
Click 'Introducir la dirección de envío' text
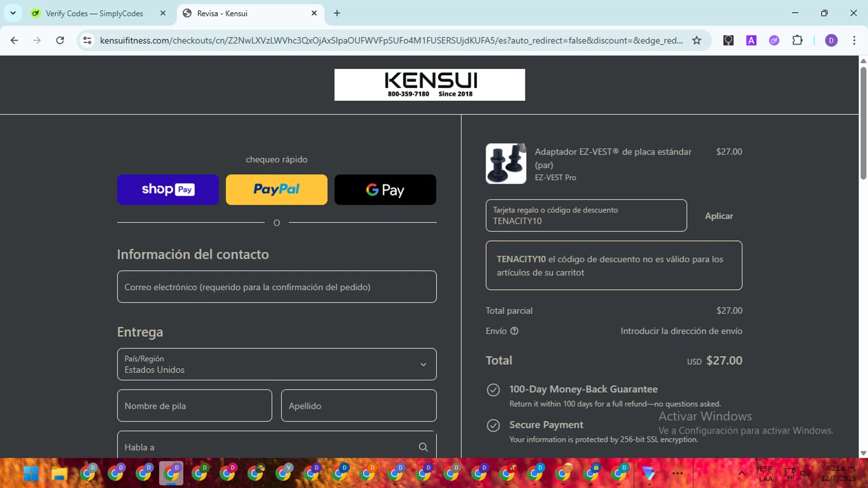(x=681, y=331)
